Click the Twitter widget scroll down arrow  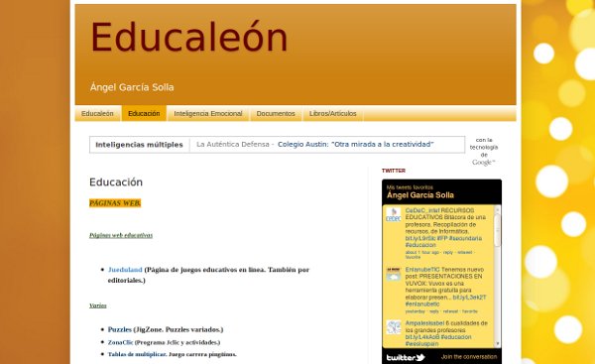point(498,344)
